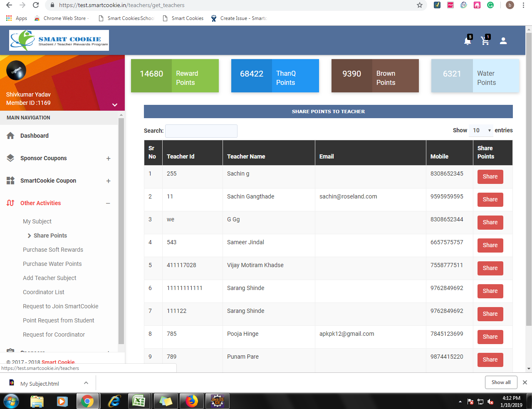Click the Dashboard home icon
The width and height of the screenshot is (532, 409).
pyautogui.click(x=11, y=136)
